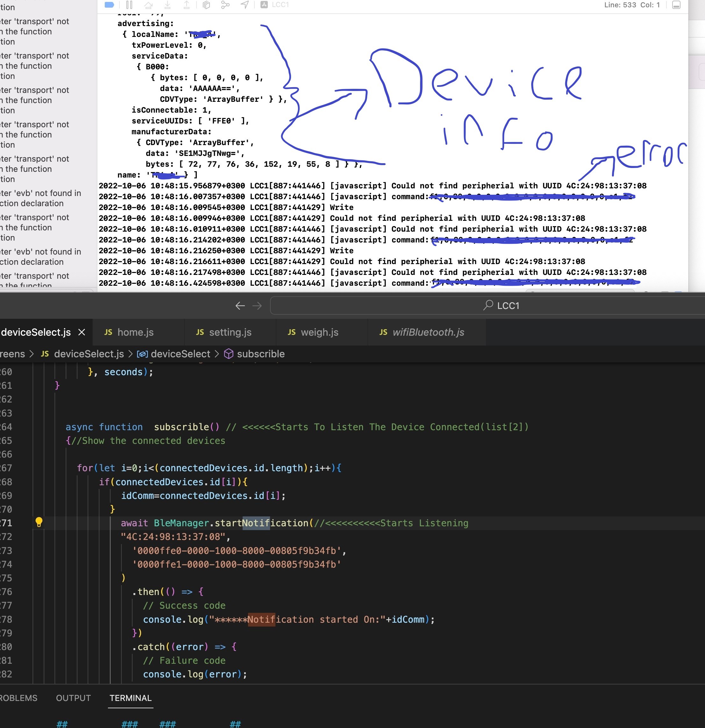The width and height of the screenshot is (705, 728).
Task: Open the subscrible symbol breadcrumb entry
Action: pos(260,353)
